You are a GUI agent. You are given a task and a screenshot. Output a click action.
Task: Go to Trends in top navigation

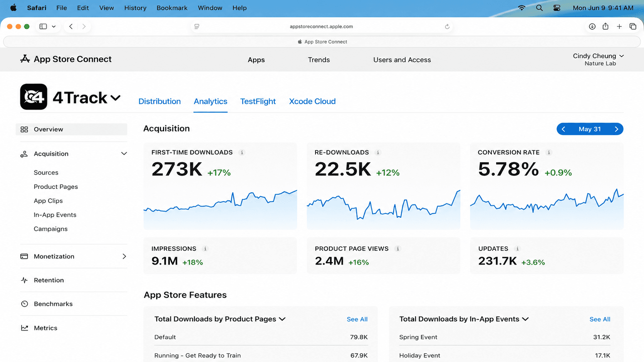(319, 60)
